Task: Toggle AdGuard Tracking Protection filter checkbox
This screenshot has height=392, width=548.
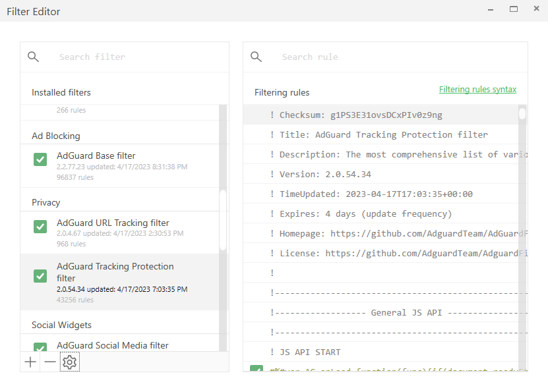Action: [x=40, y=276]
